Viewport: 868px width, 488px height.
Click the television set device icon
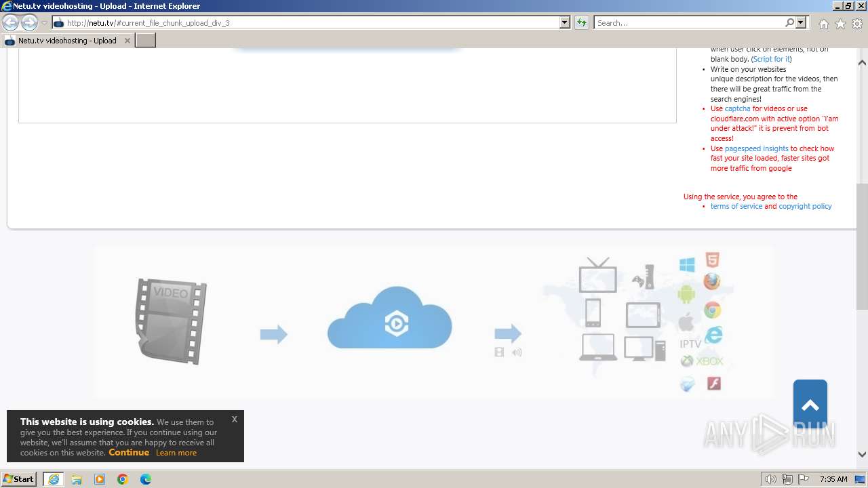pyautogui.click(x=598, y=274)
